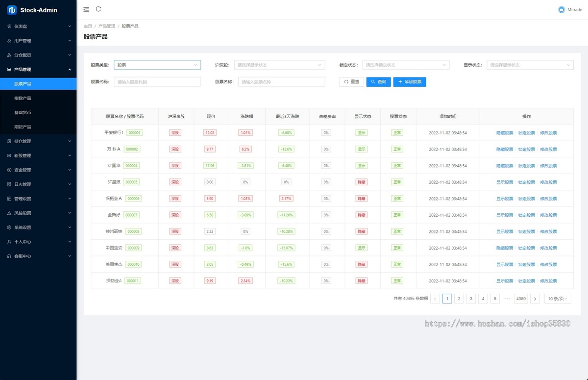Click the 6.2% change tag for 万科A
This screenshot has width=588, height=380.
point(245,149)
